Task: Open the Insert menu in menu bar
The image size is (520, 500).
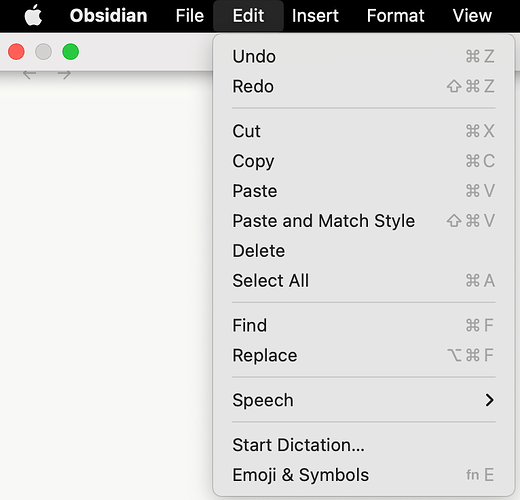Action: 315,16
